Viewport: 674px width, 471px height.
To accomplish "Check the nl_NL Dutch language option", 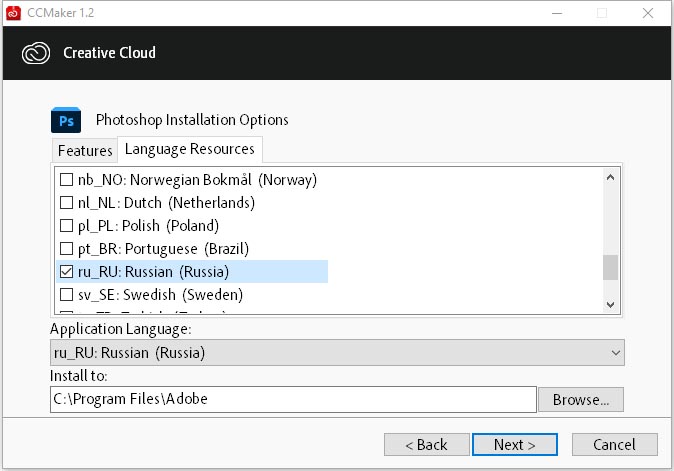I will (x=66, y=202).
